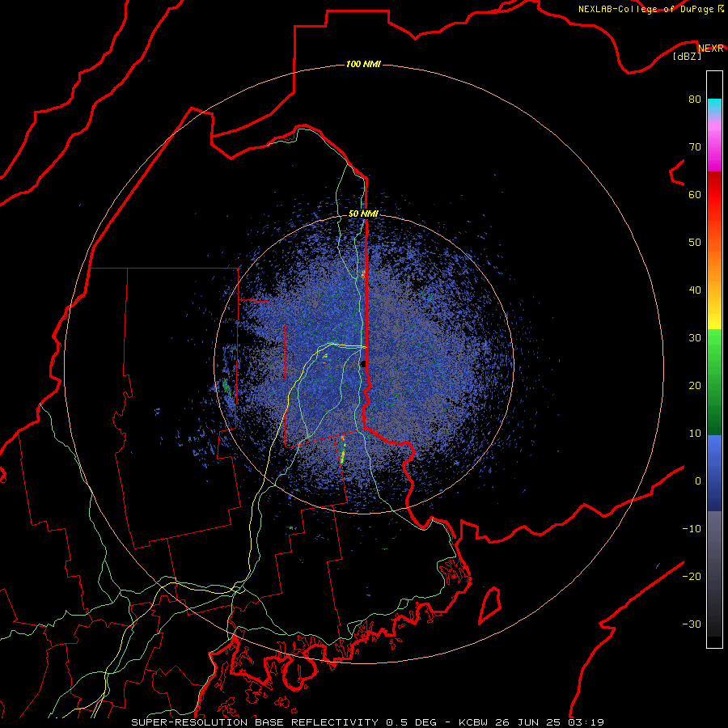
Task: Click the 26 JUN 25 03:19 timestamp
Action: 549,722
